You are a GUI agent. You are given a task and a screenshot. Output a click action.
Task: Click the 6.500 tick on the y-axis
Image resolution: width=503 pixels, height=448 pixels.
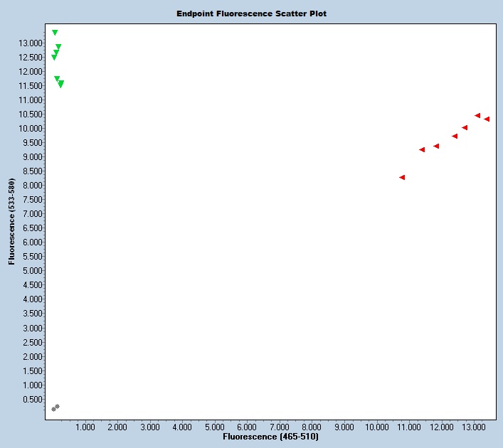pyautogui.click(x=33, y=228)
